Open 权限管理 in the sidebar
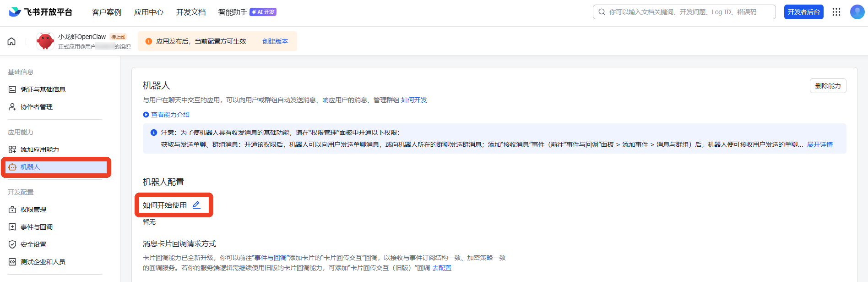 [x=33, y=210]
